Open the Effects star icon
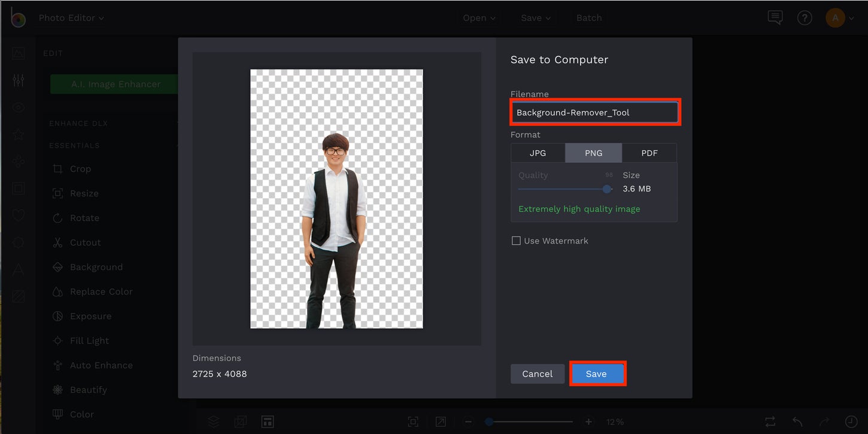Image resolution: width=868 pixels, height=434 pixels. pyautogui.click(x=18, y=133)
